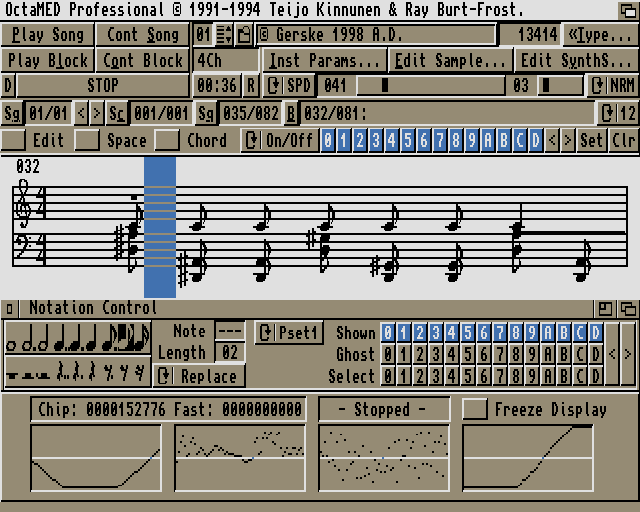Enable Select track 2

[420, 376]
